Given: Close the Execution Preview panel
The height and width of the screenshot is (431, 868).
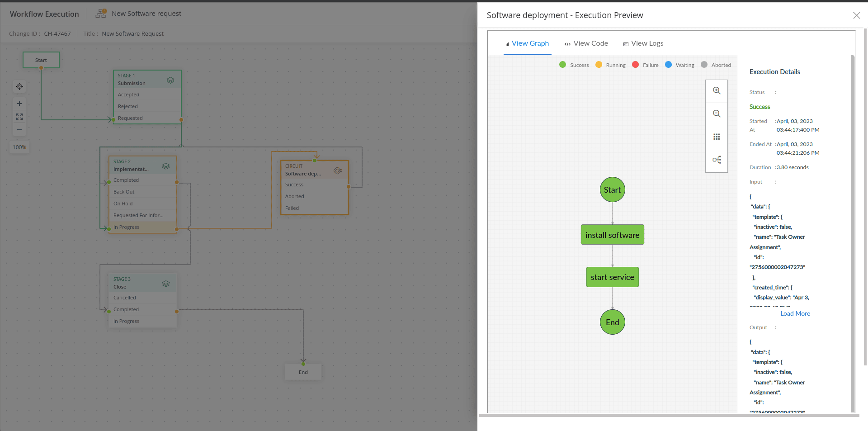Looking at the screenshot, I should 856,15.
